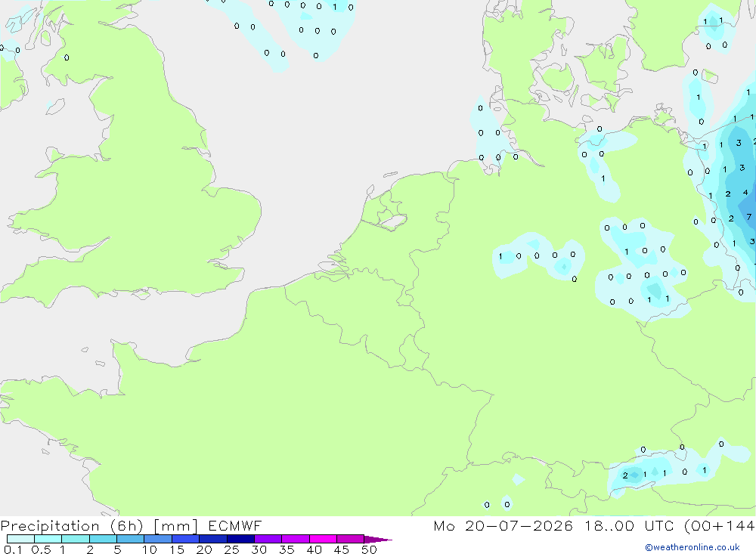Click the above-50 mm legend arrow tip
756x554 pixels.
(378, 539)
